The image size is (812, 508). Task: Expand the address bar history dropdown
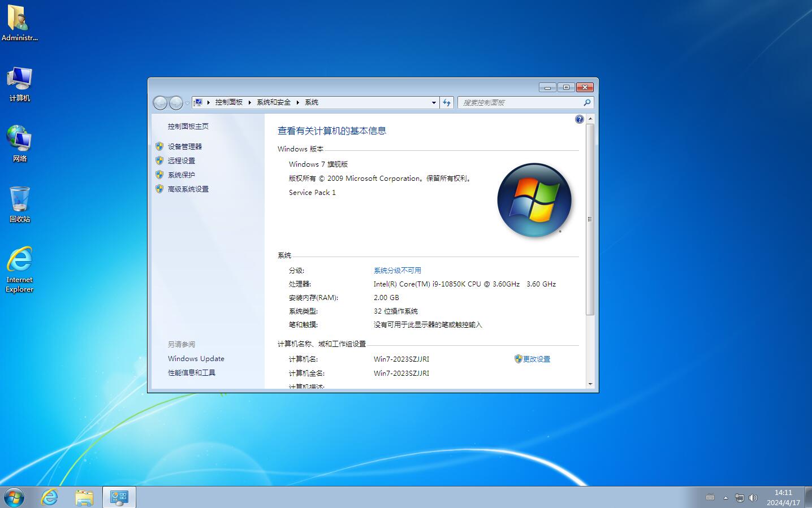coord(434,102)
